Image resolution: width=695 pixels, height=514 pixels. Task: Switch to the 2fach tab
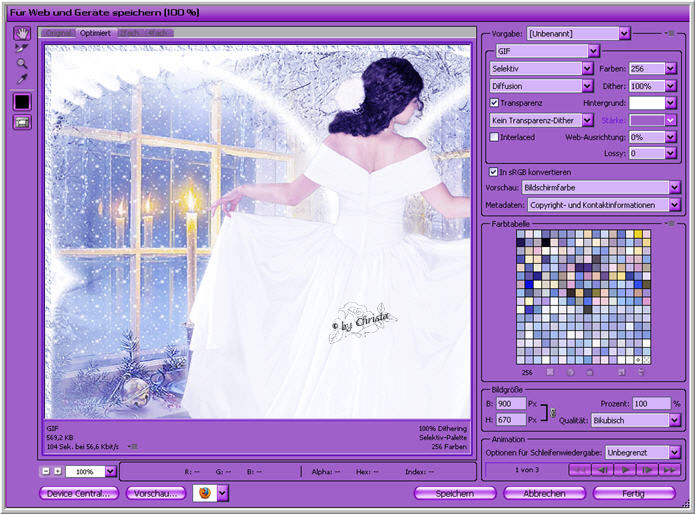click(129, 33)
